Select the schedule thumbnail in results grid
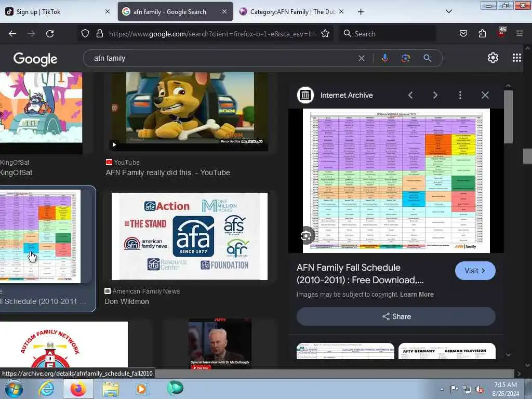 click(x=40, y=236)
